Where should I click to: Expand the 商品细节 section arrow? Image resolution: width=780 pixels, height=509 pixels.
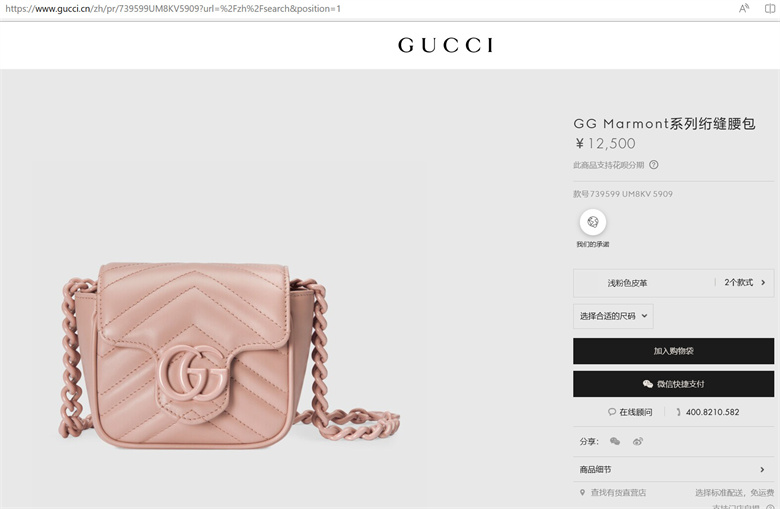coord(762,470)
